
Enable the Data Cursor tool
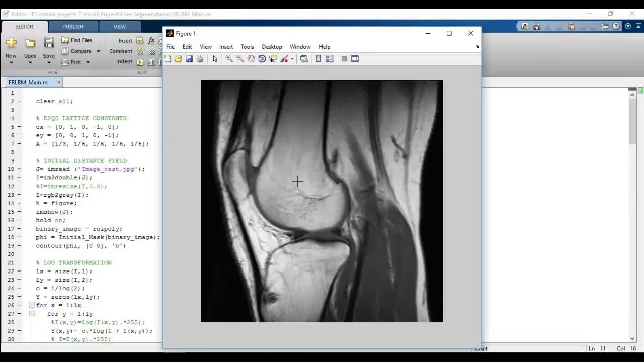pyautogui.click(x=273, y=59)
